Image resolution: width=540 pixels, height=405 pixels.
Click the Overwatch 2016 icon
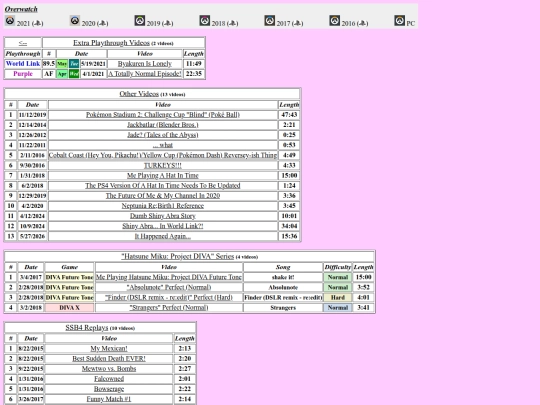coord(334,21)
